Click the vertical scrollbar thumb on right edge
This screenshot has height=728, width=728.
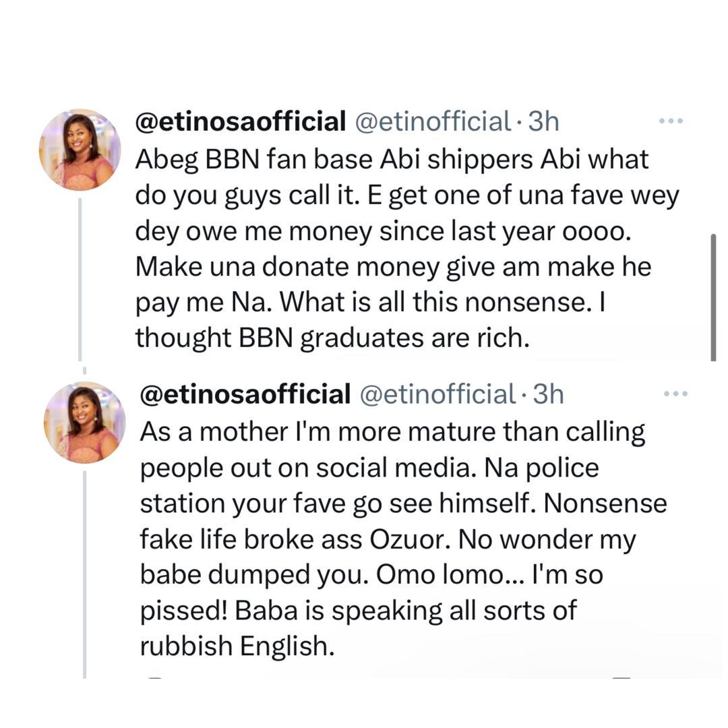coord(713,297)
